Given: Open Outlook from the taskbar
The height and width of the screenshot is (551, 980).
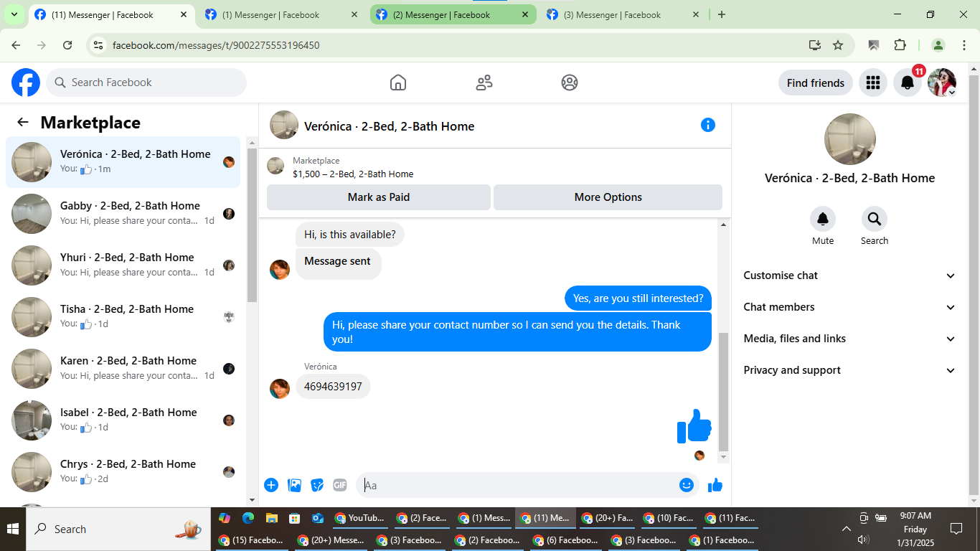Looking at the screenshot, I should pyautogui.click(x=317, y=518).
